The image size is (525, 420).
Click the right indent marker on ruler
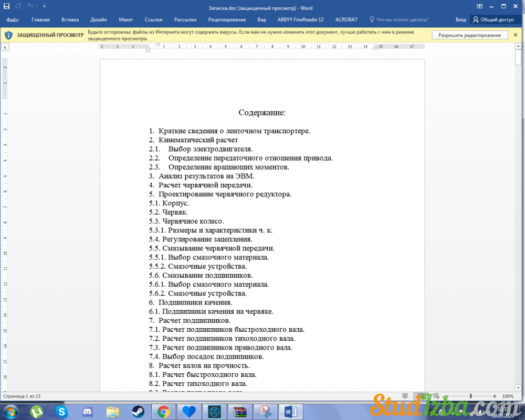coord(375,48)
